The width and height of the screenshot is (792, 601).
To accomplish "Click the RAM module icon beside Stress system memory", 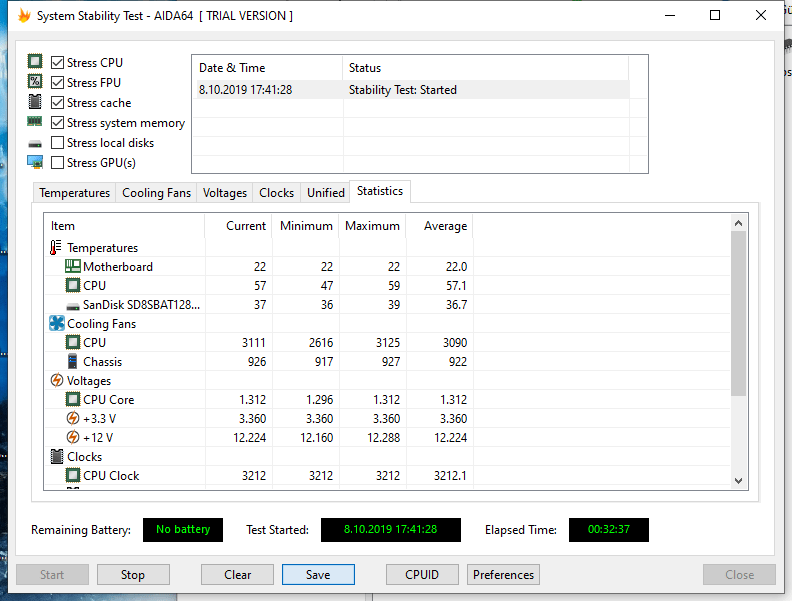I will pyautogui.click(x=35, y=121).
